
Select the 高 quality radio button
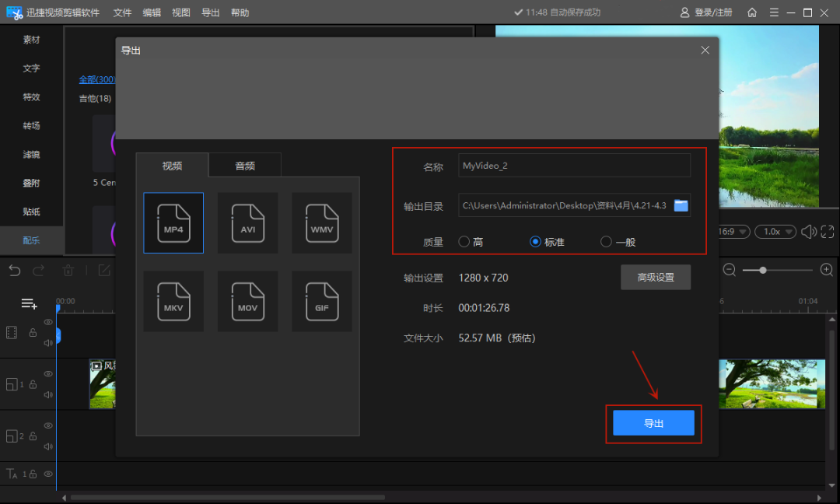point(464,242)
